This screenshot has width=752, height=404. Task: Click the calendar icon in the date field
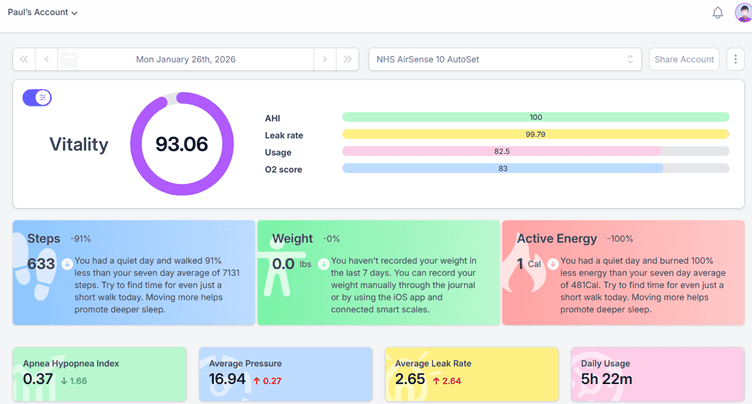(69, 59)
